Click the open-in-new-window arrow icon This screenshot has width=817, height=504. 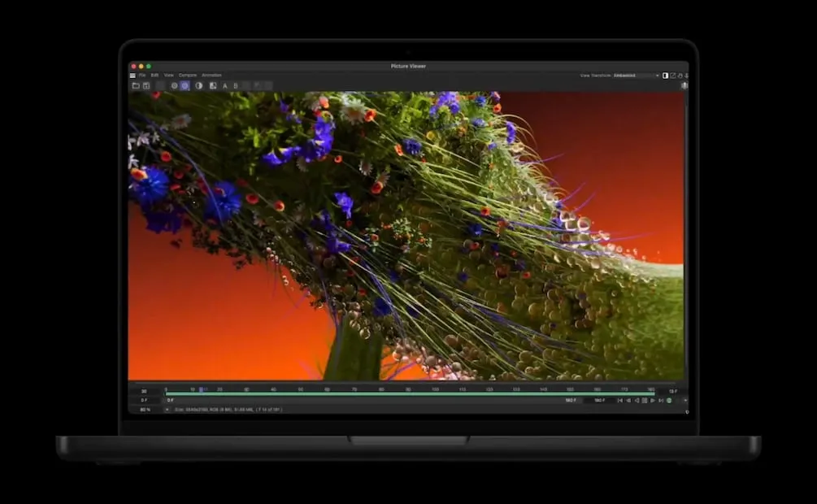[672, 76]
